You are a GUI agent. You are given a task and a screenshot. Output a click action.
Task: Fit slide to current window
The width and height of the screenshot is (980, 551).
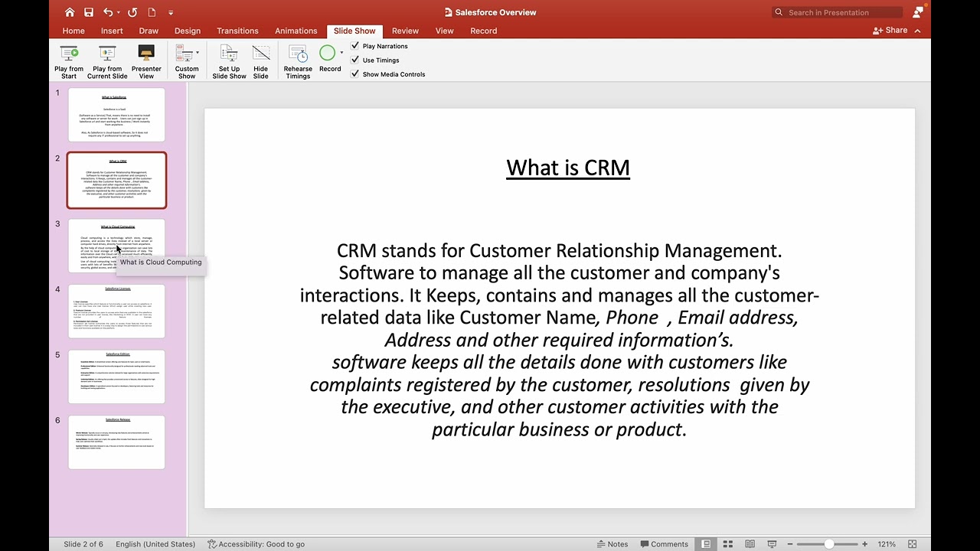[912, 544]
